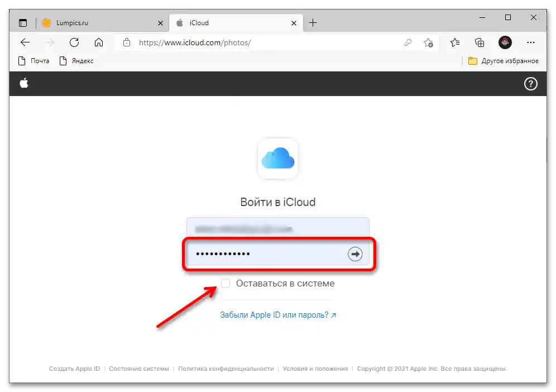Close the Lumpics.ru tab
Image resolution: width=556 pixels, height=392 pixels.
point(160,23)
